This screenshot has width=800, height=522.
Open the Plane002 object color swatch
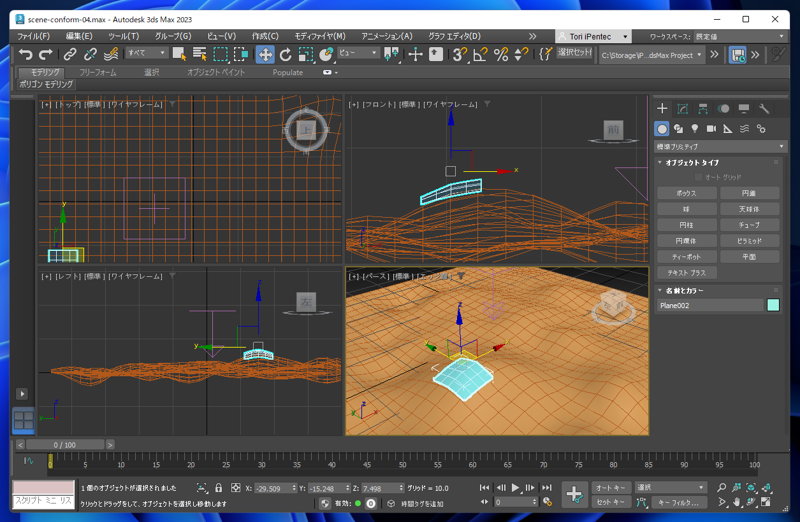[773, 305]
